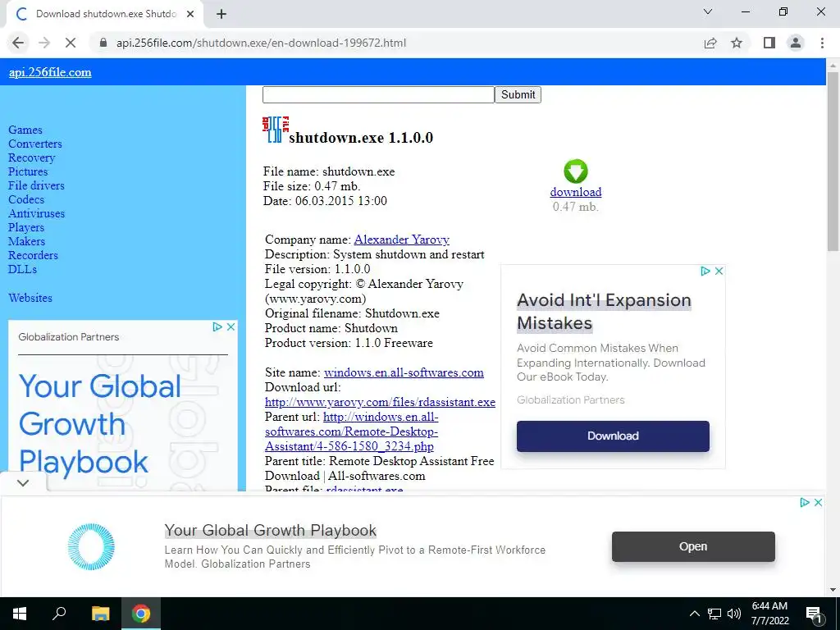Stop loading the page

pos(71,43)
